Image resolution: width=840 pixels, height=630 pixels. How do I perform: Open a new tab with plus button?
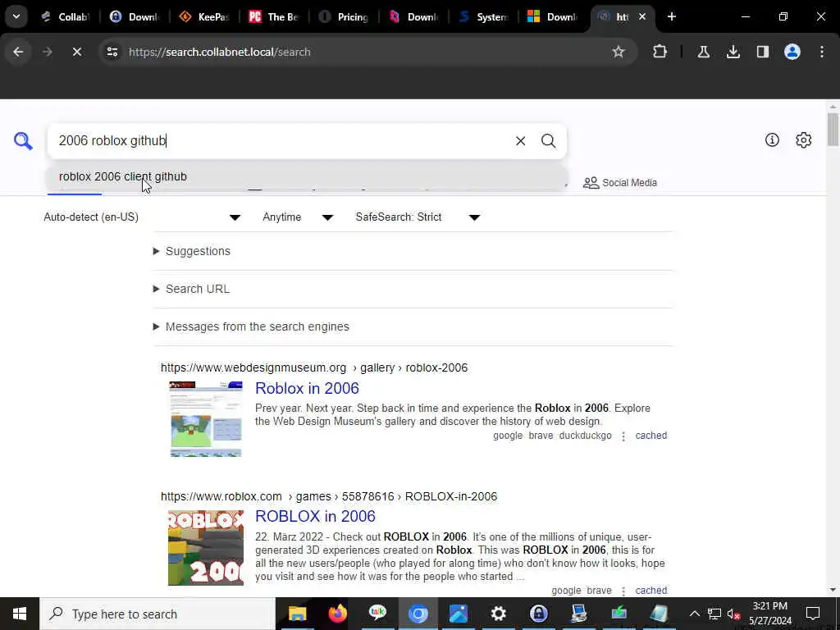tap(671, 16)
